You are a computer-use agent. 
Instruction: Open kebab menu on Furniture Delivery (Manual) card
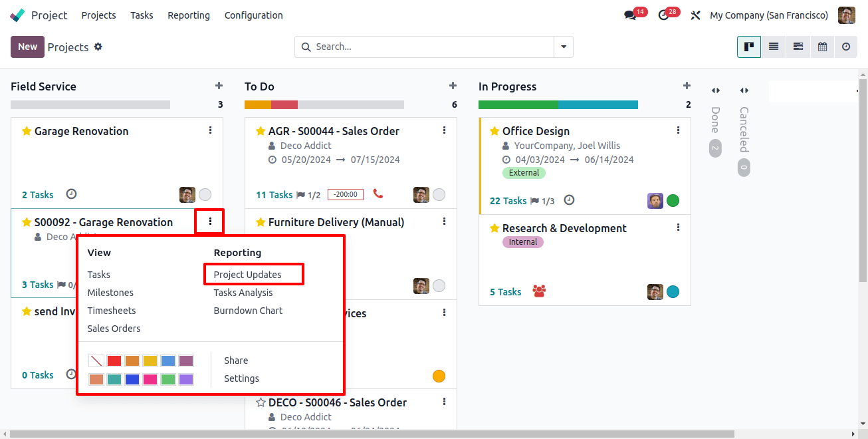(445, 221)
